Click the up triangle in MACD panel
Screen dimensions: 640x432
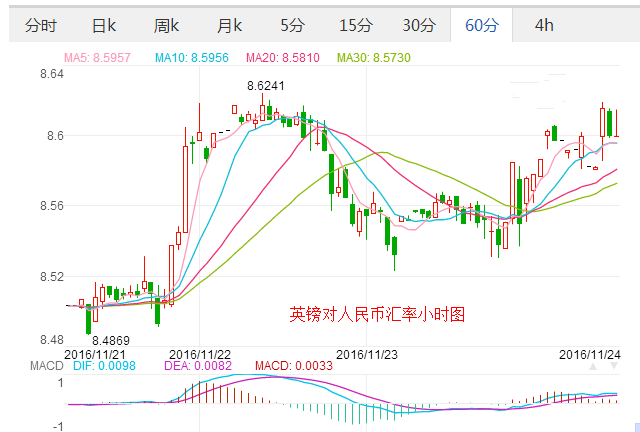coord(594,367)
